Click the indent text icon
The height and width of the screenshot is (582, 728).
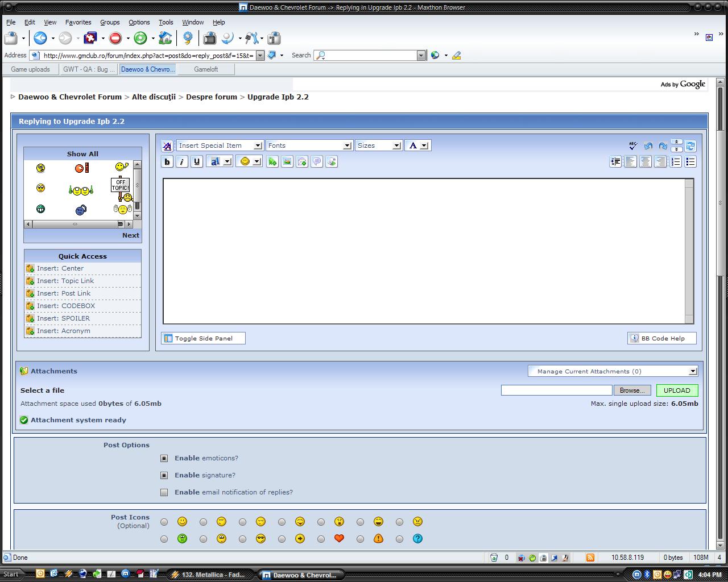(x=615, y=162)
